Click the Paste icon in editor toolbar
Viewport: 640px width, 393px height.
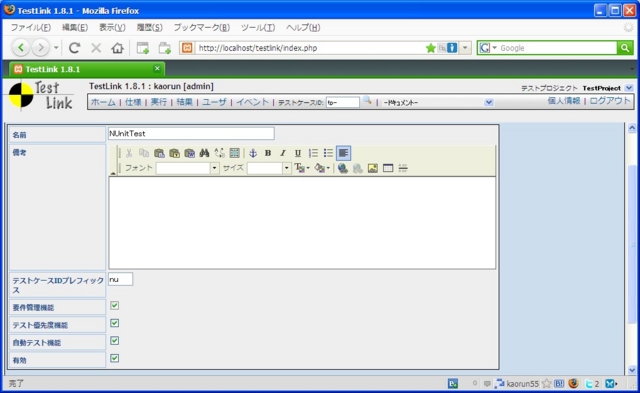pos(159,153)
